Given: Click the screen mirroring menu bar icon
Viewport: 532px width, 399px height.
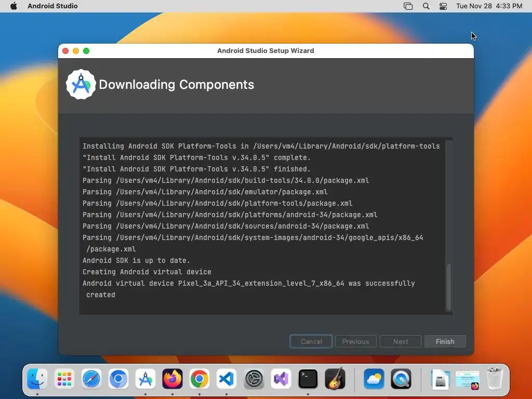Looking at the screenshot, I should (x=408, y=6).
